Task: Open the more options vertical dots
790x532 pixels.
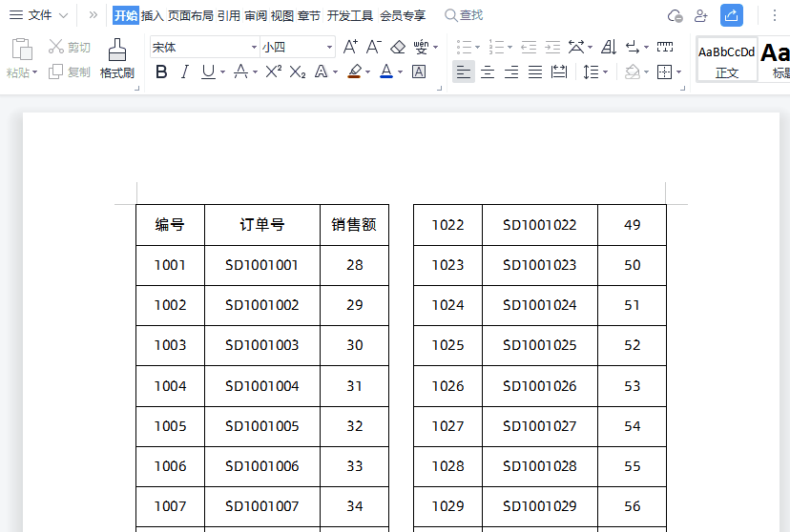Action: (775, 15)
